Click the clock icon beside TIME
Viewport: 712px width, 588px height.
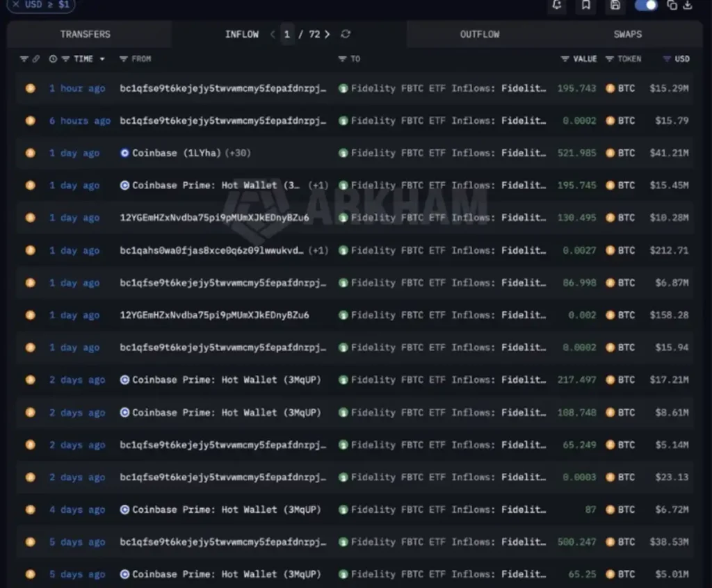[x=53, y=59]
